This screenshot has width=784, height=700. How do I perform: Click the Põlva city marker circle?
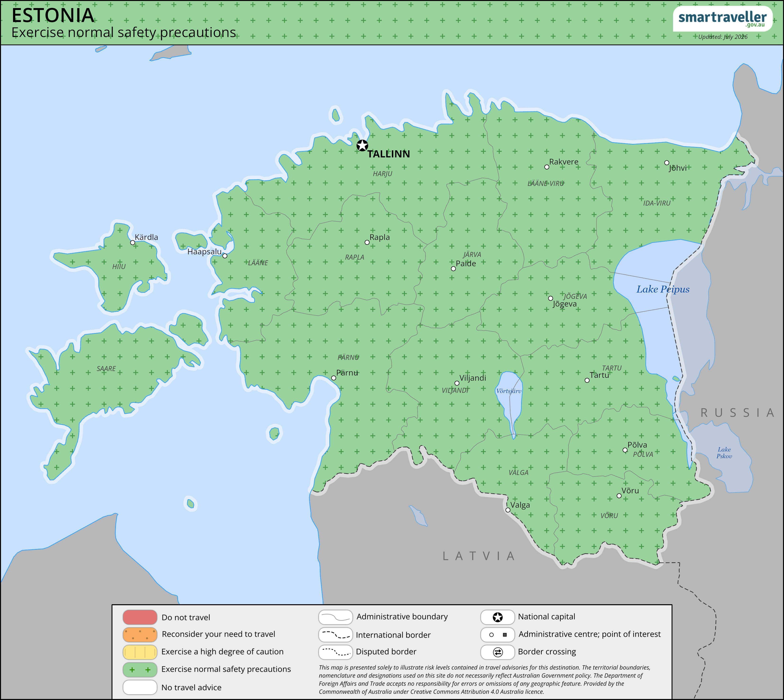(625, 450)
